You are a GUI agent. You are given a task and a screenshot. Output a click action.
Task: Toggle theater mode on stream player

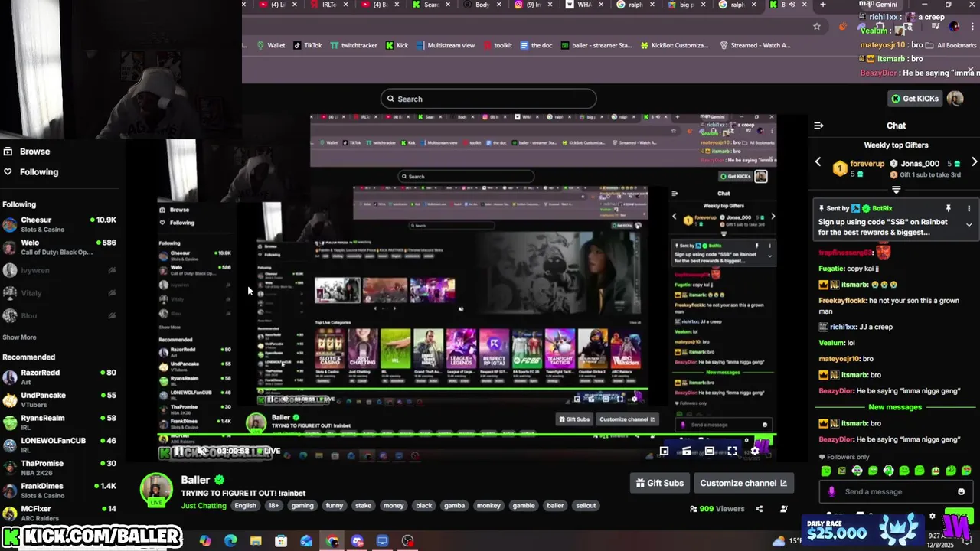[x=710, y=452]
